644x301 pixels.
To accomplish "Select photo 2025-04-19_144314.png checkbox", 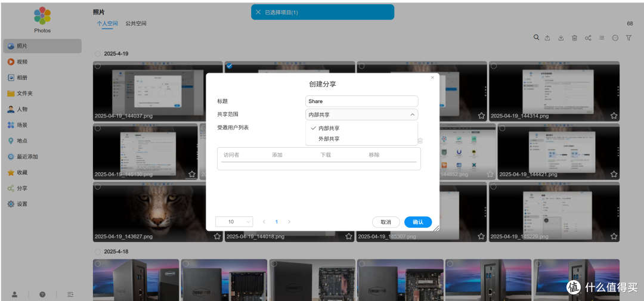I will [494, 66].
